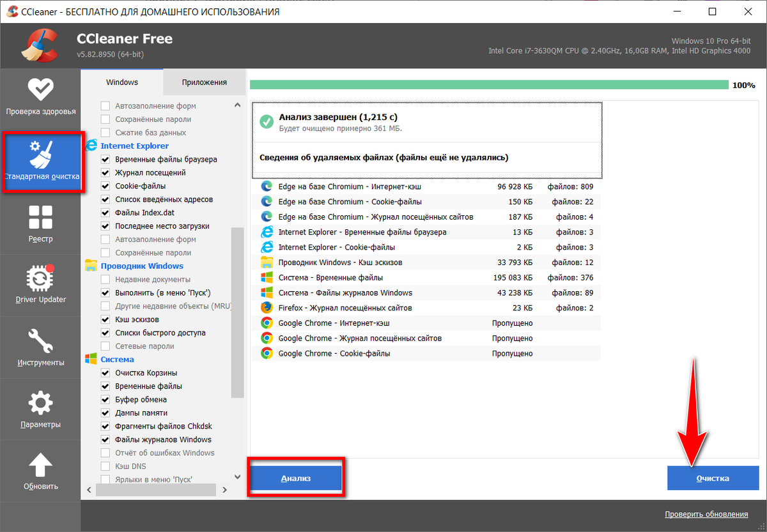Click Firefox icon in results list
Screen dimensions: 767x532
(267, 308)
